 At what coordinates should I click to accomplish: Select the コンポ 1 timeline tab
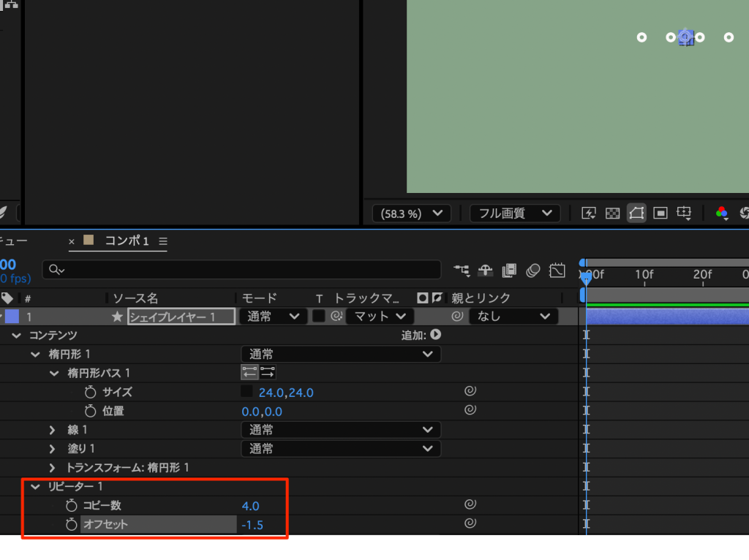pos(126,241)
